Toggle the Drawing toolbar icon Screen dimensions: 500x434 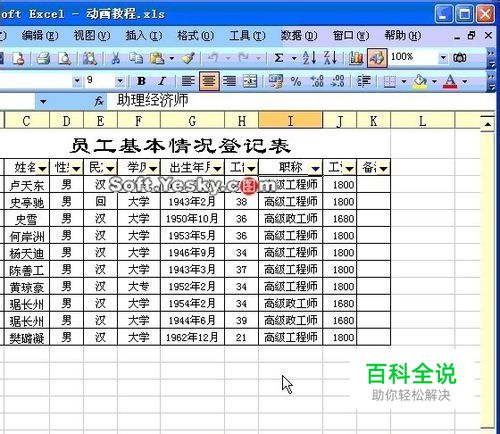coord(377,58)
